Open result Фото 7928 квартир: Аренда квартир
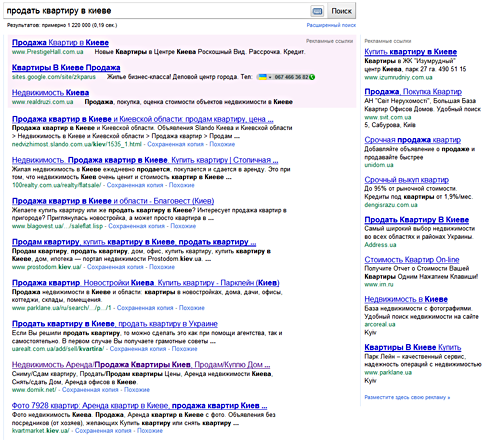496x440 pixels. coord(139,405)
